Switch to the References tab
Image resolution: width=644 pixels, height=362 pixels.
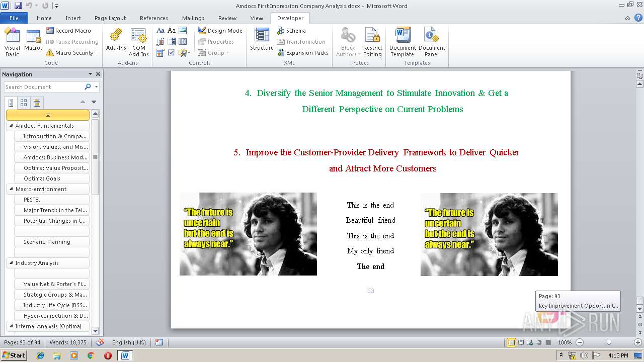click(154, 18)
